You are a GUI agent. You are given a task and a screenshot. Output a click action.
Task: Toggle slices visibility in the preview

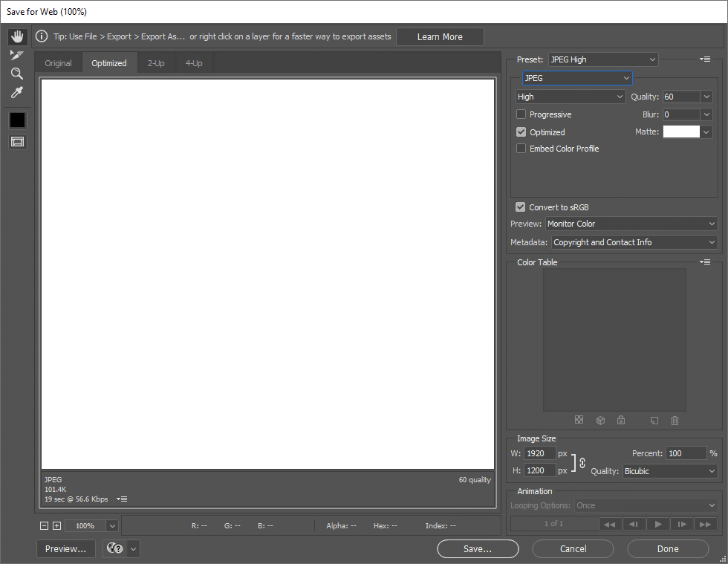[x=17, y=141]
